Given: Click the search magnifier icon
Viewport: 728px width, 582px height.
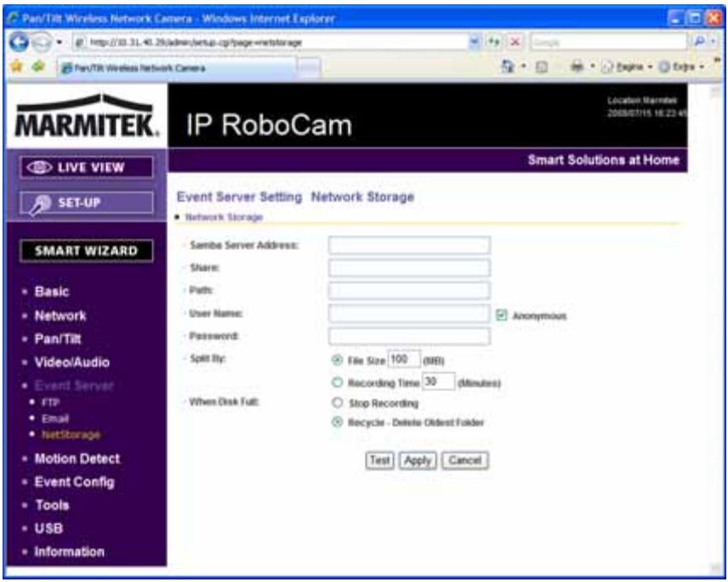Looking at the screenshot, I should [699, 42].
